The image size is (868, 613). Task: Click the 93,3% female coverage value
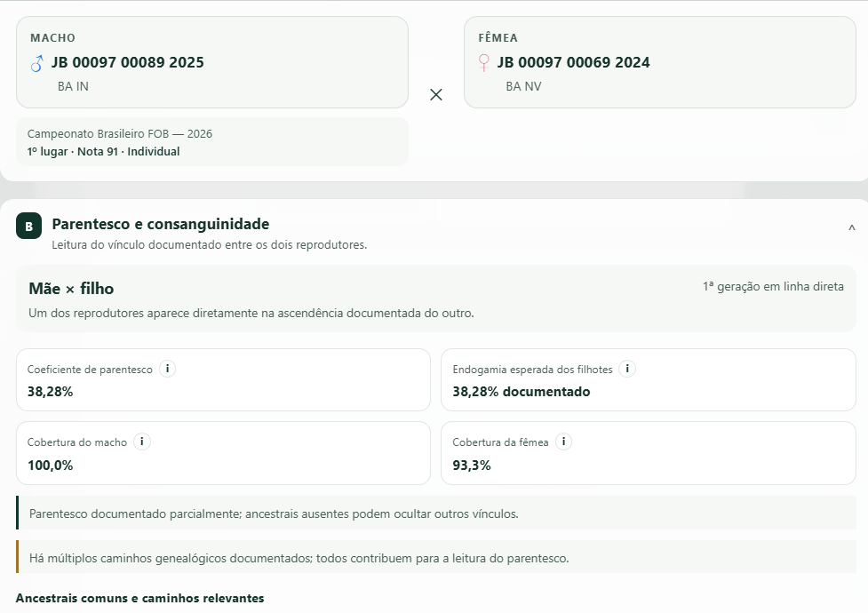pos(472,466)
